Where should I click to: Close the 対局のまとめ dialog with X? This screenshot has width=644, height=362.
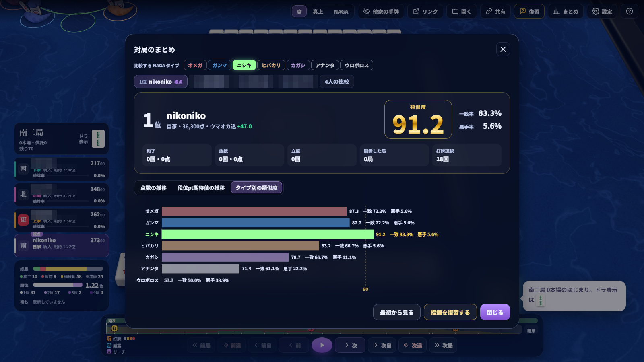point(503,49)
